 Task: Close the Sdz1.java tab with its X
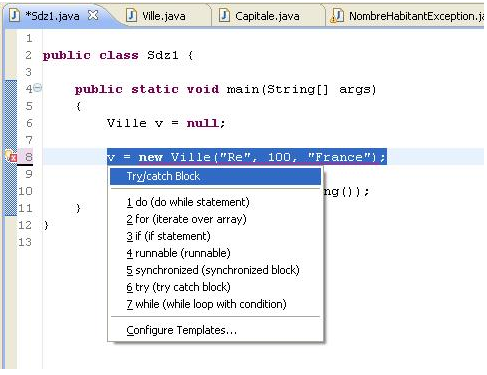93,15
